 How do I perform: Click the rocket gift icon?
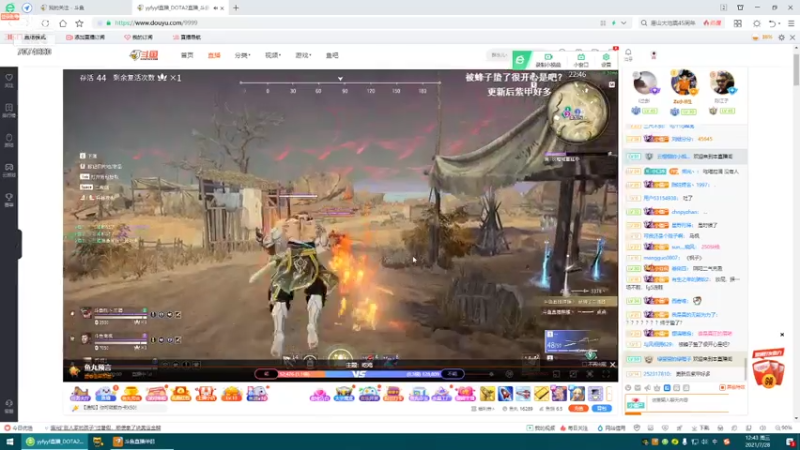(x=505, y=393)
